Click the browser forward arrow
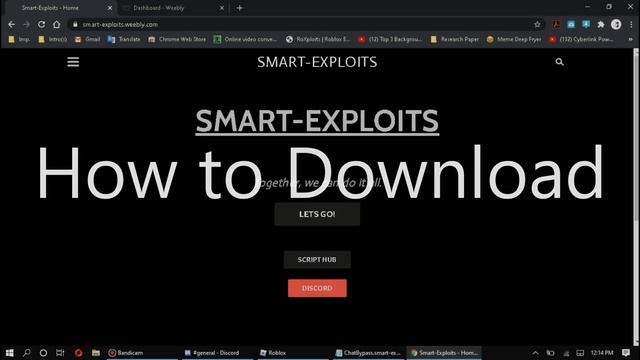The height and width of the screenshot is (360, 640). [x=27, y=24]
